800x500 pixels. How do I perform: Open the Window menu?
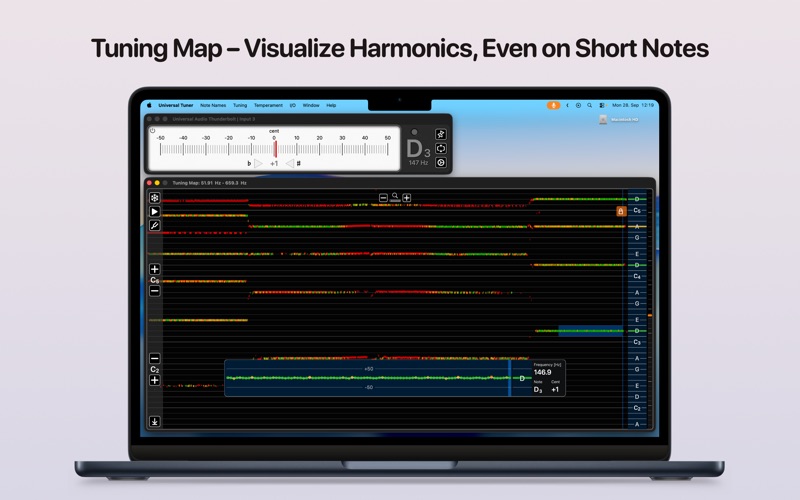point(311,106)
